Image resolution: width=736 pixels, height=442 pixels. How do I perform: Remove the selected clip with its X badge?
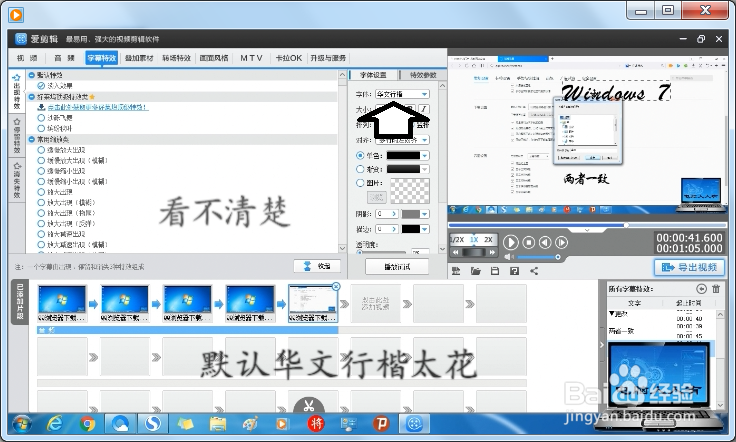(x=336, y=286)
